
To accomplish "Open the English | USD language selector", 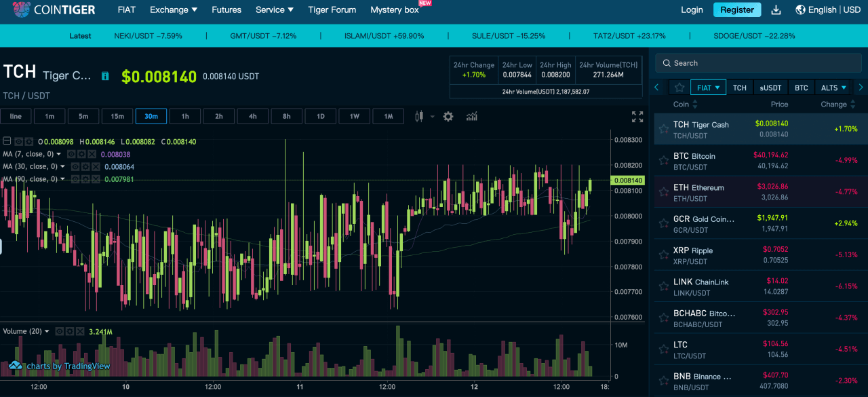I will pos(834,10).
